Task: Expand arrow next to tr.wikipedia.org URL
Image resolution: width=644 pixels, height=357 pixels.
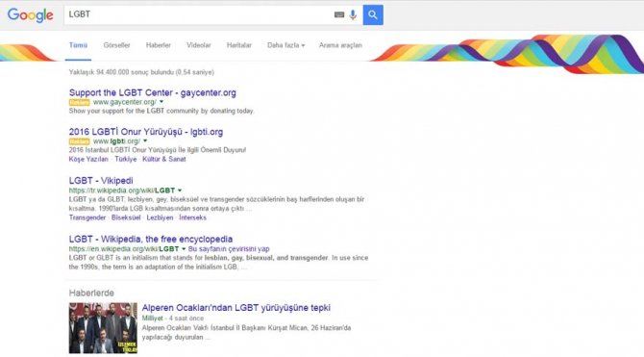Action: [180, 191]
